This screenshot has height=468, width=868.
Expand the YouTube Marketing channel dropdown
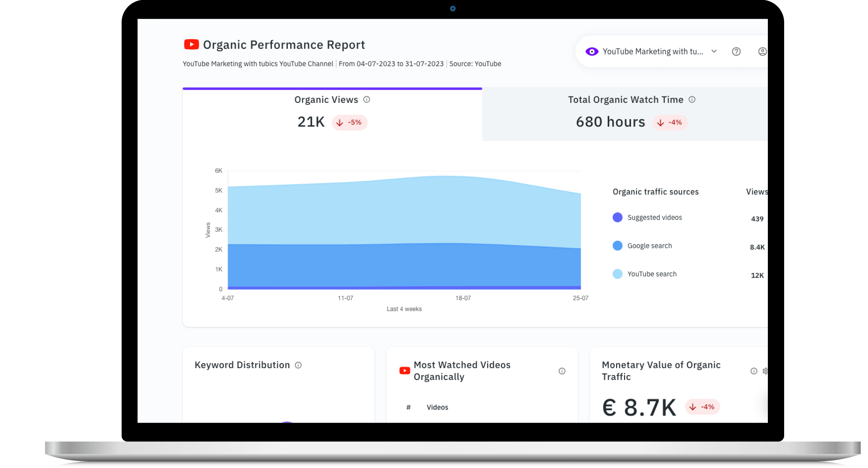[714, 51]
